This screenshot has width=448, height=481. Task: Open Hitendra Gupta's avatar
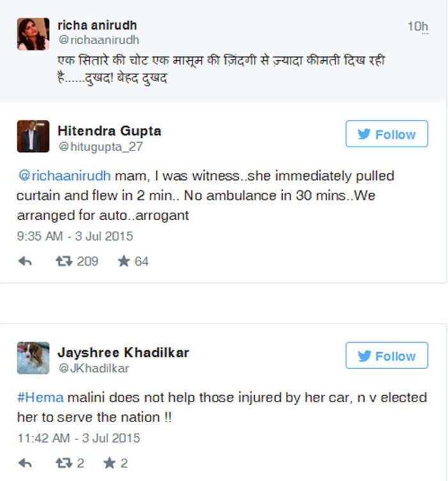tap(33, 136)
